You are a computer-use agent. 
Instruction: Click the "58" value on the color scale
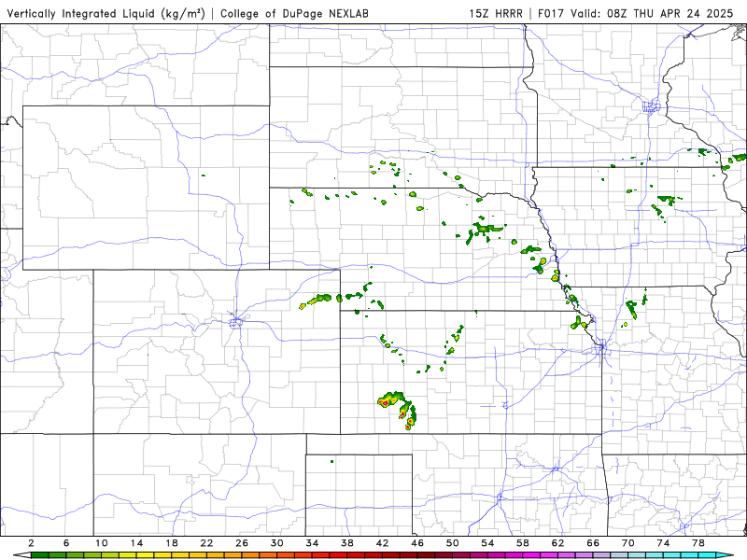[523, 543]
